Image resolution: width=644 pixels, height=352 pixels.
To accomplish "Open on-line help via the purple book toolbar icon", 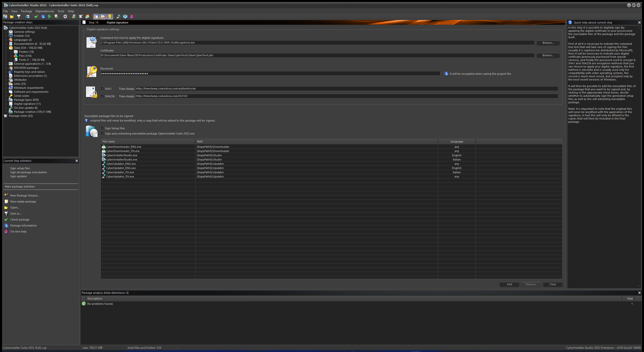I will click(x=132, y=16).
